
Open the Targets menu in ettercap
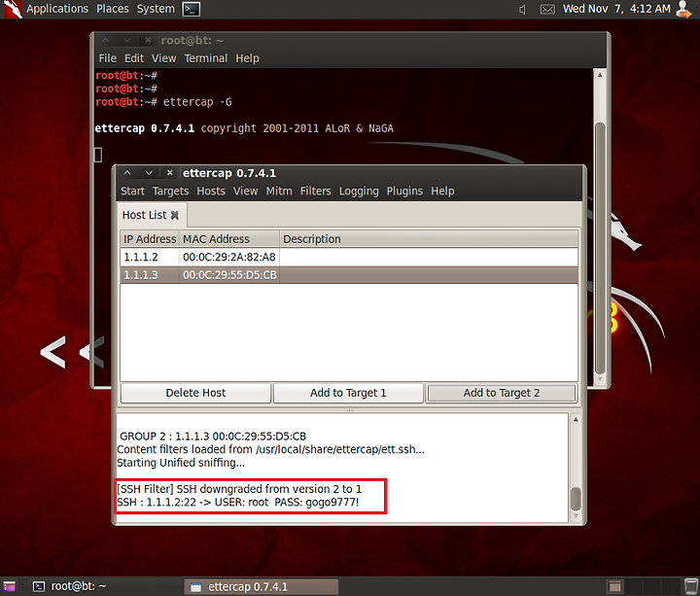point(170,192)
